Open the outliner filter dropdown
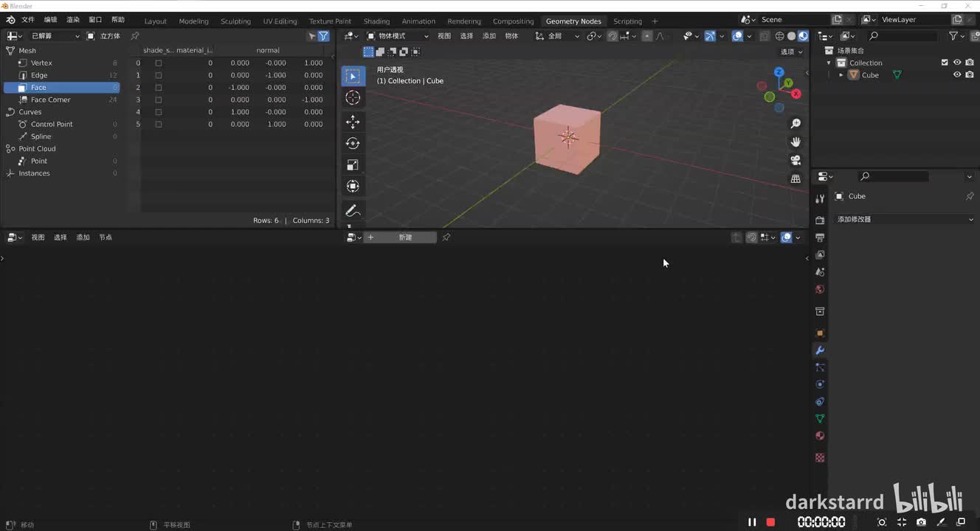 tap(956, 35)
